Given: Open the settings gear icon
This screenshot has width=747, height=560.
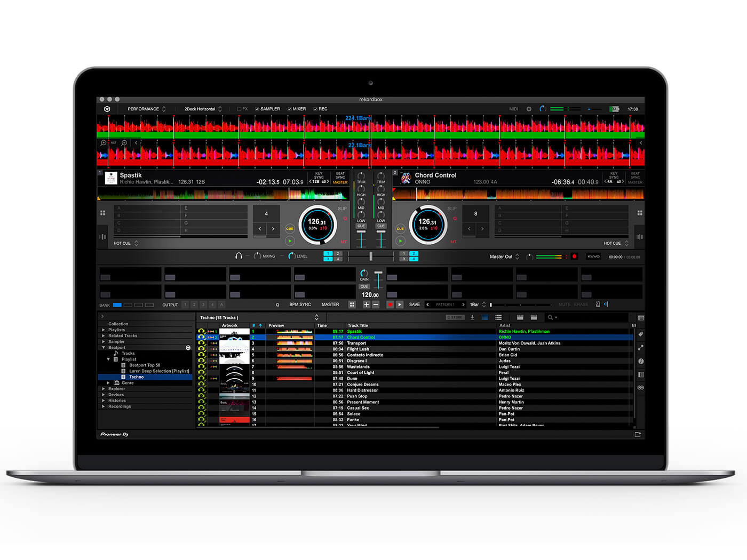Looking at the screenshot, I should [529, 109].
